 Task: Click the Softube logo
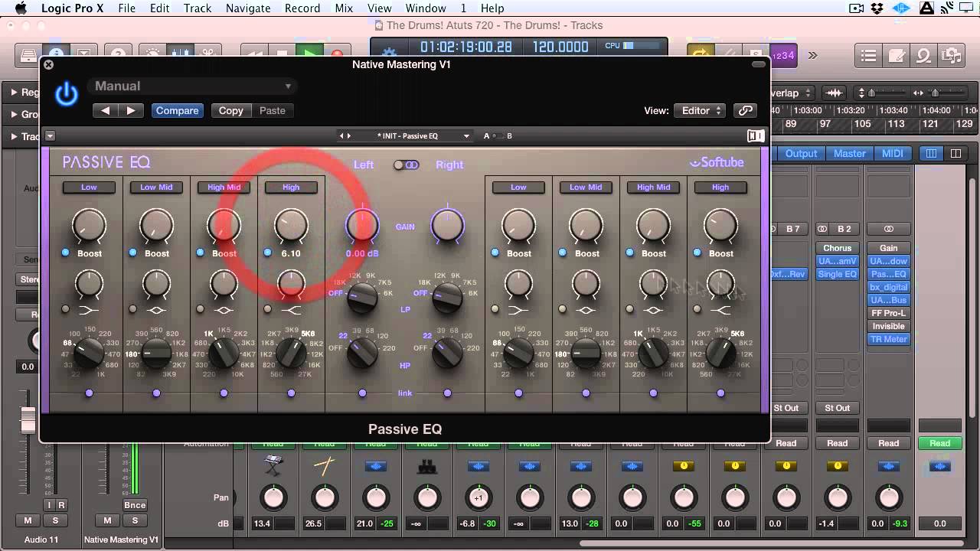click(717, 162)
